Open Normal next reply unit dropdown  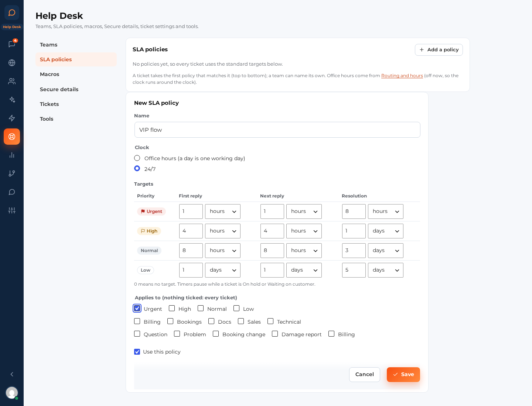click(x=304, y=251)
